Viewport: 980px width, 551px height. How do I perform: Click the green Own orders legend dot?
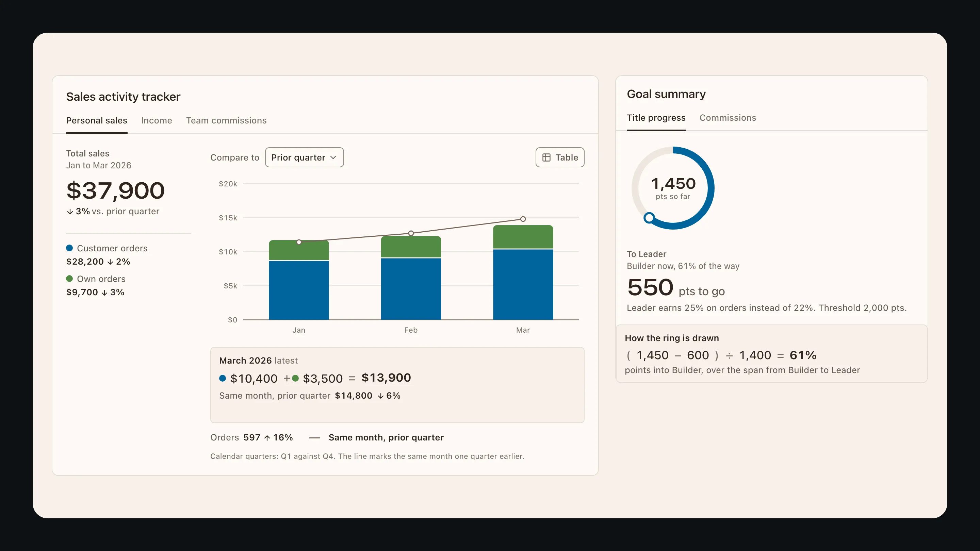(x=69, y=279)
